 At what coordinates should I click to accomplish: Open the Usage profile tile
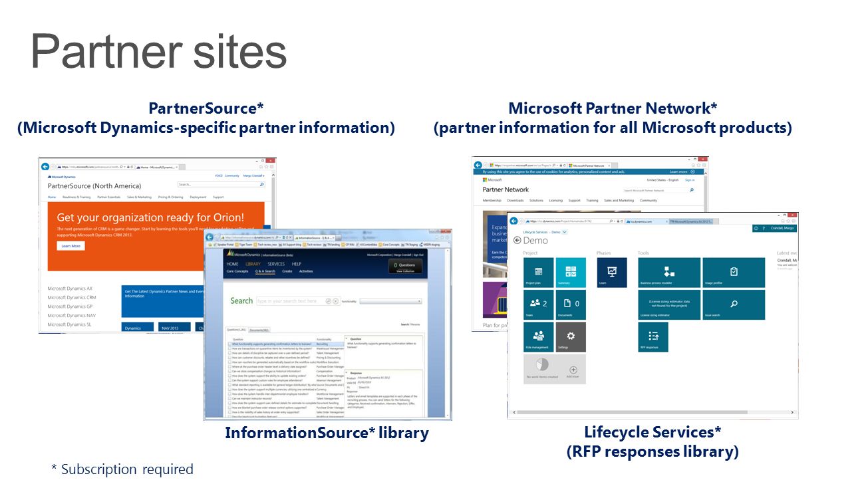coord(734,273)
